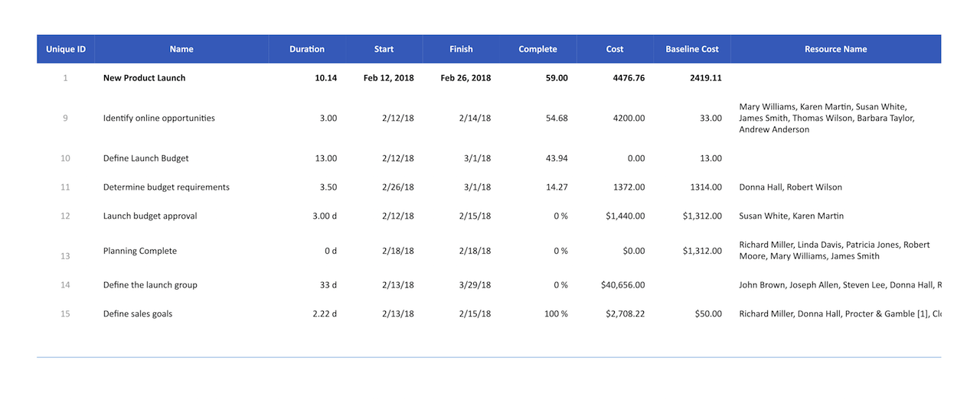Select the Start column header
The image size is (980, 416).
384,49
